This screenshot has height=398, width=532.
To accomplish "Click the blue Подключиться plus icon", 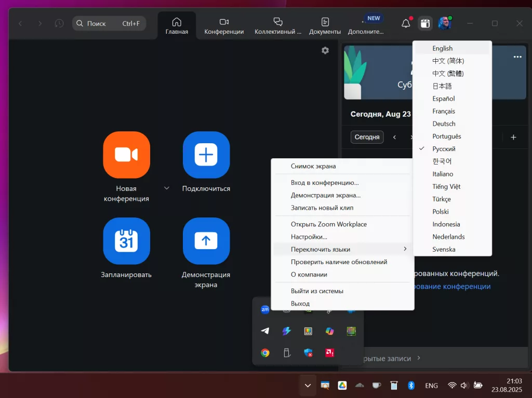I will coord(206,155).
